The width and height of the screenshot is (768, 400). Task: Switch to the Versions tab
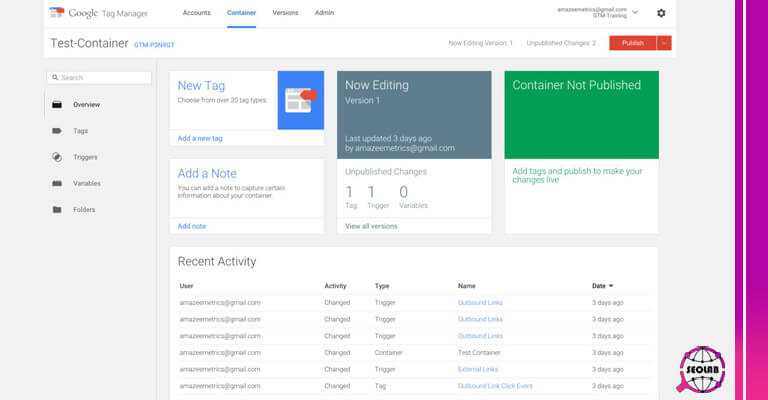(x=285, y=13)
